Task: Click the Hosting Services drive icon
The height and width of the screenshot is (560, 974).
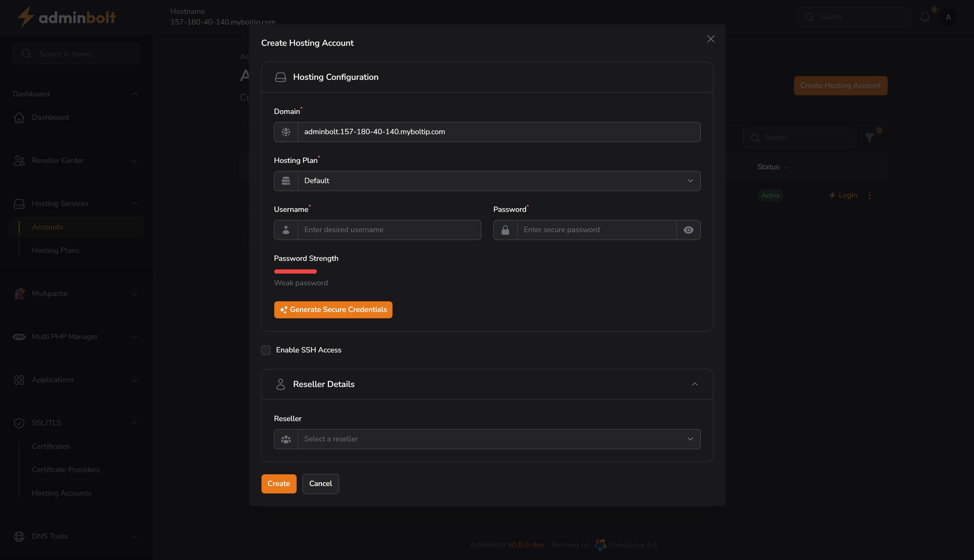Action: pyautogui.click(x=19, y=203)
